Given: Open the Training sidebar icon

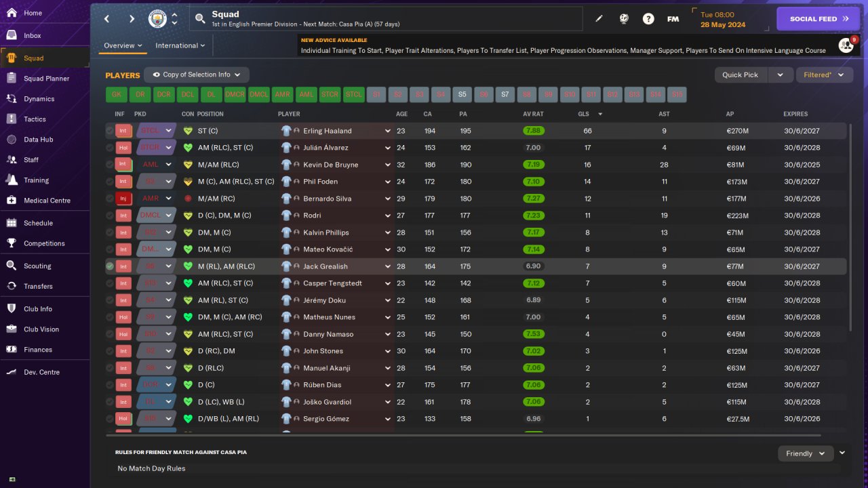Looking at the screenshot, I should [12, 180].
